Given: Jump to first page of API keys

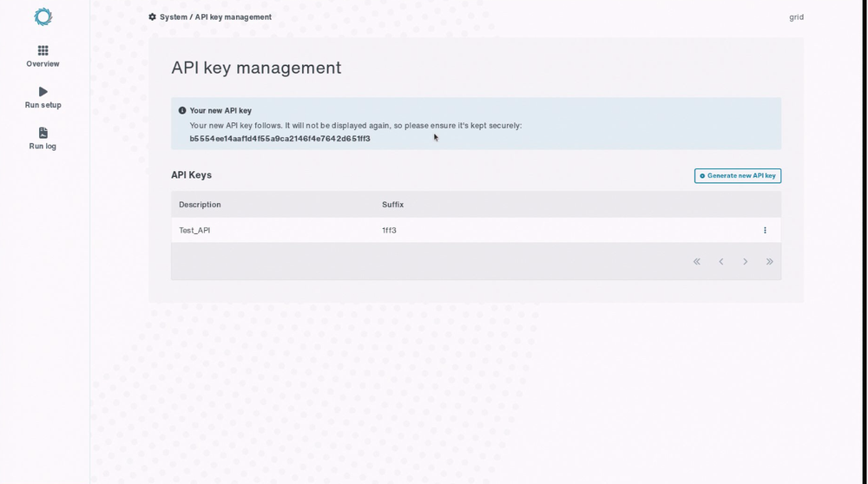Looking at the screenshot, I should click(697, 262).
